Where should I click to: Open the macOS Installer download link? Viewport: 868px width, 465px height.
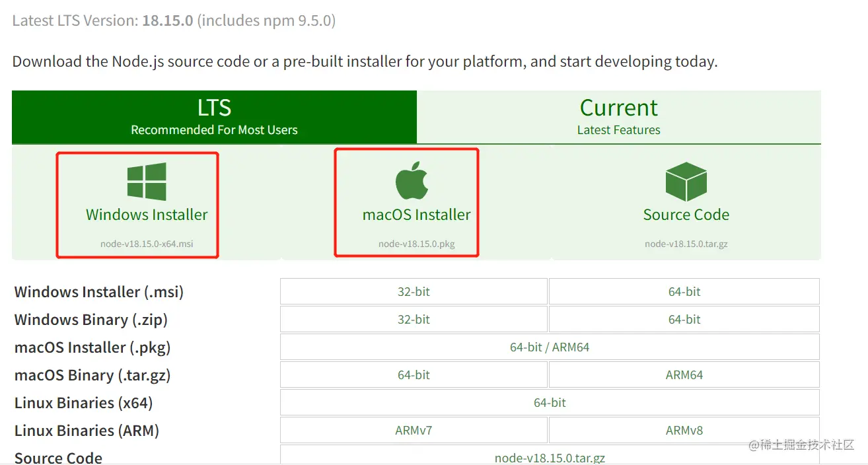(x=417, y=215)
